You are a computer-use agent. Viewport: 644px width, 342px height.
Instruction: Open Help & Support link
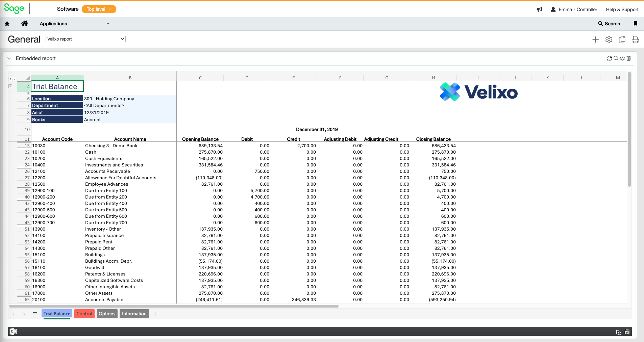coord(622,9)
